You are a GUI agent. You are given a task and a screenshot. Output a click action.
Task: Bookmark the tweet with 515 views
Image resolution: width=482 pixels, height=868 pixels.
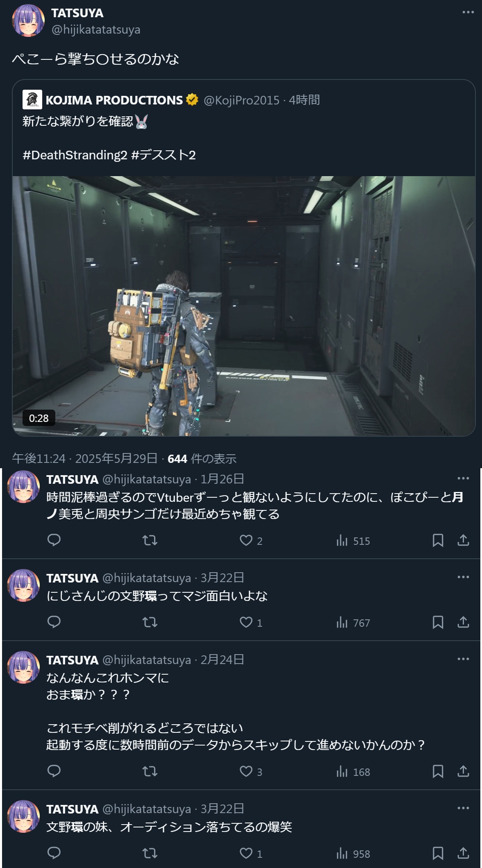(438, 540)
